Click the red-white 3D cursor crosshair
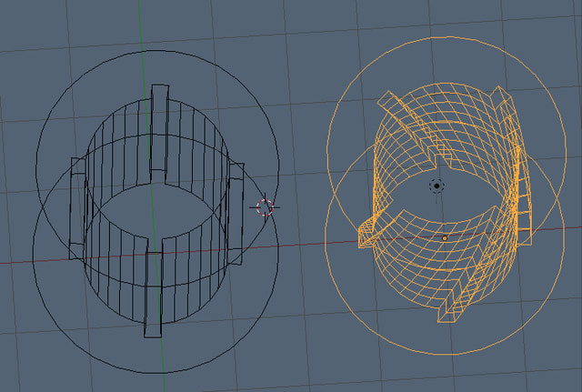The image size is (582, 392). point(265,207)
